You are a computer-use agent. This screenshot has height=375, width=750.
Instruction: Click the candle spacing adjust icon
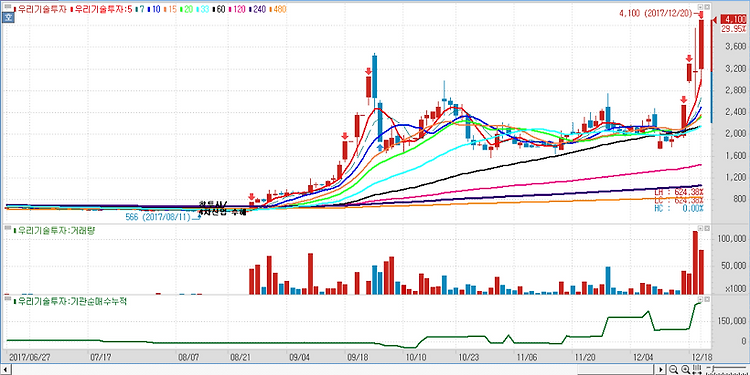coord(697,369)
